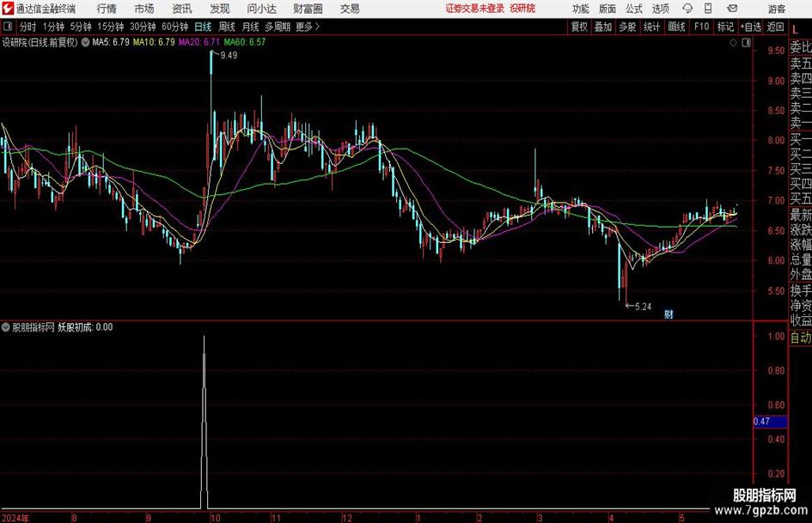Viewport: 812px width, 523px height.
Task: Open the mobile phone icon in title bar
Action: [708, 9]
